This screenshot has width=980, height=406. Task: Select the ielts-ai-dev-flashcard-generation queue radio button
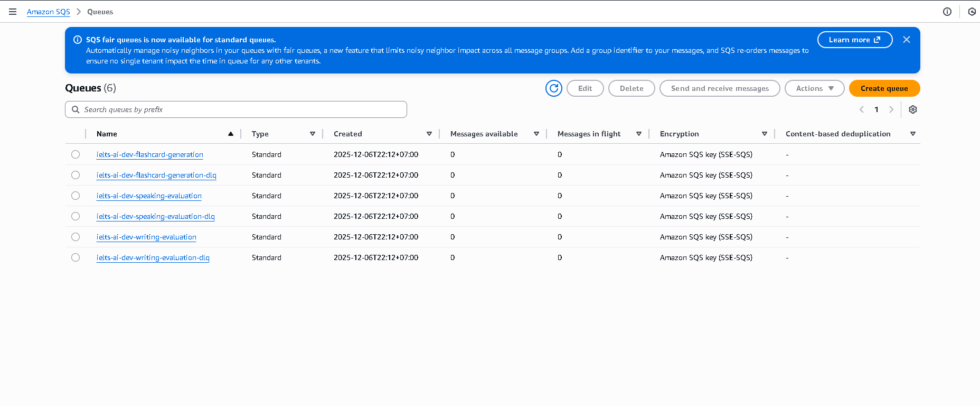click(76, 154)
